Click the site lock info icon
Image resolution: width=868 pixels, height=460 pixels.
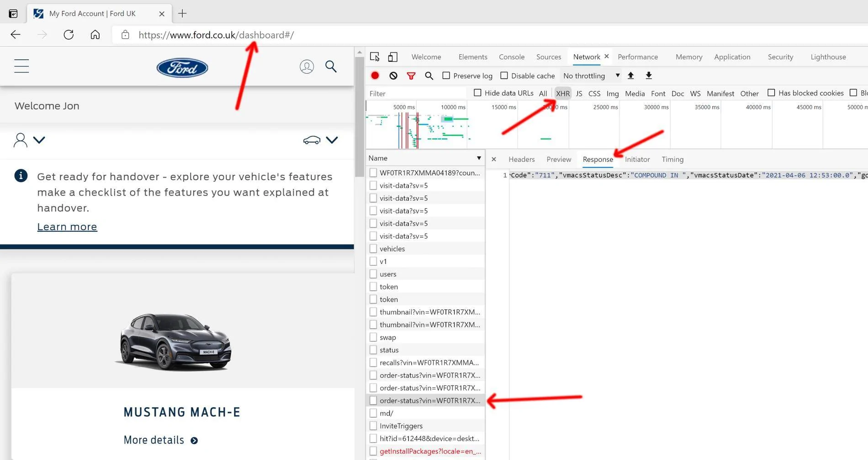125,35
